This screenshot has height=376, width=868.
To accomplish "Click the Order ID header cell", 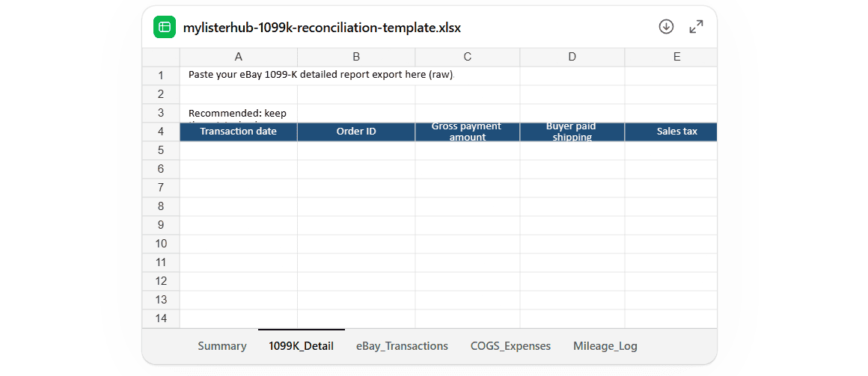I will click(x=356, y=132).
